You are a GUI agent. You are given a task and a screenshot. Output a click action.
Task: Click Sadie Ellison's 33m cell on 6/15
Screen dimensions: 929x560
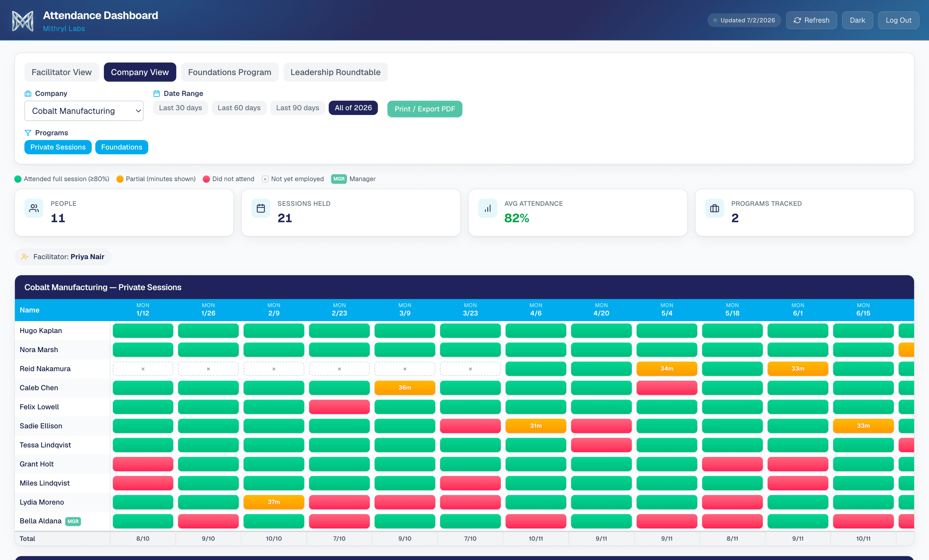pos(863,426)
